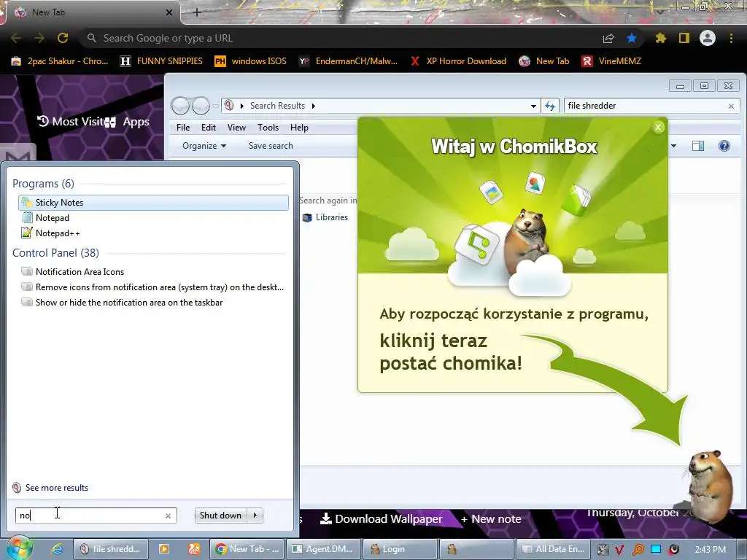747x560 pixels.
Task: Open VineMEMZ bookmark
Action: coord(612,61)
